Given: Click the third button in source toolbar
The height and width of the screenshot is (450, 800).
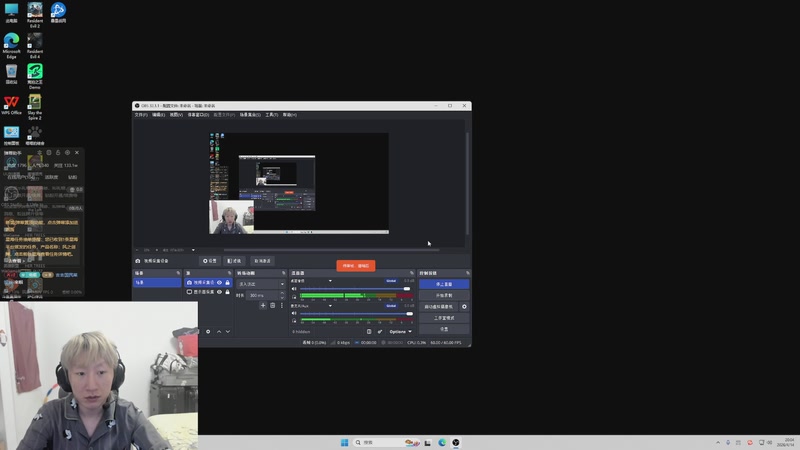Looking at the screenshot, I should [x=262, y=261].
